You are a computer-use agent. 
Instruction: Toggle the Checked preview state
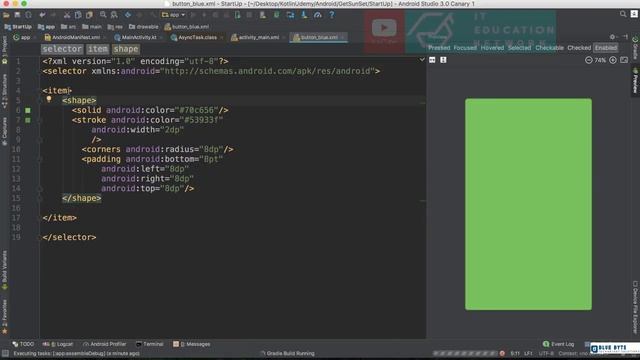point(579,48)
